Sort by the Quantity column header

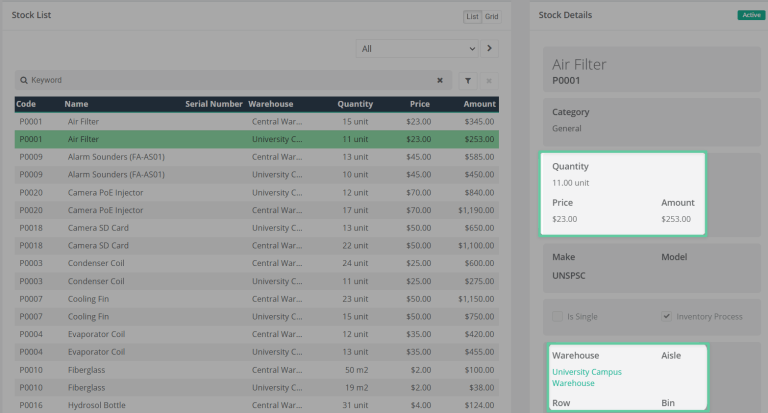click(x=355, y=104)
